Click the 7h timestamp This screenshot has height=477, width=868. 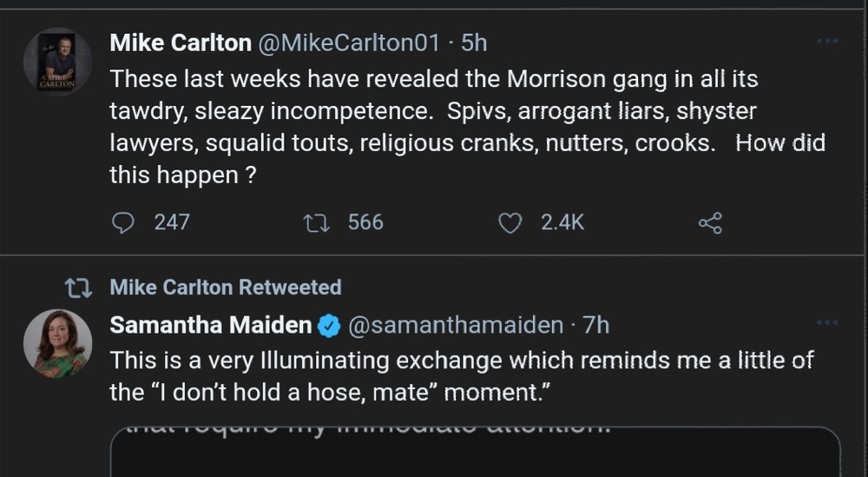tap(596, 326)
